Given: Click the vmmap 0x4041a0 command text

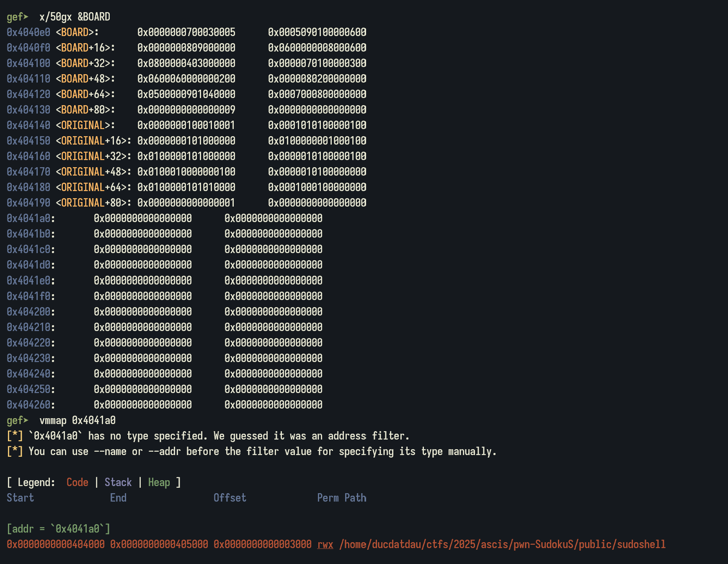Looking at the screenshot, I should (77, 420).
